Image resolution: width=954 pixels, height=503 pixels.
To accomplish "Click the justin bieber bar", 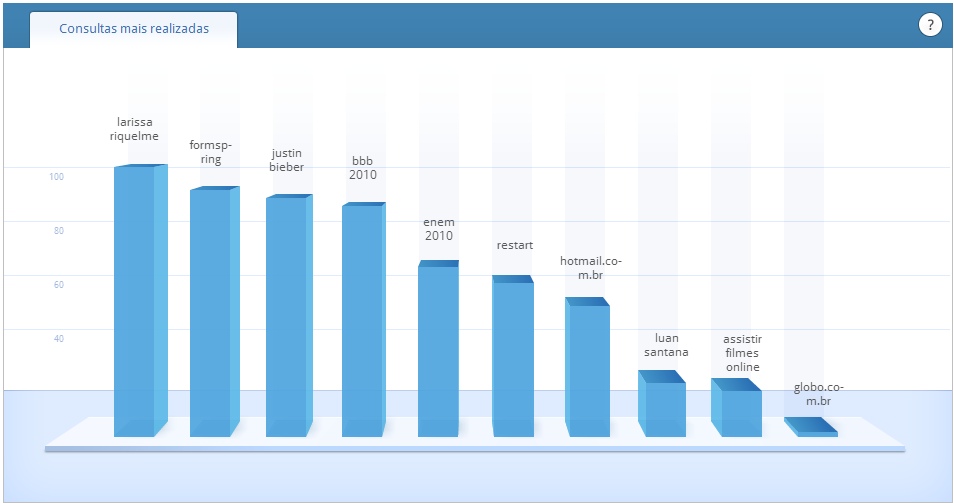I will 286,316.
